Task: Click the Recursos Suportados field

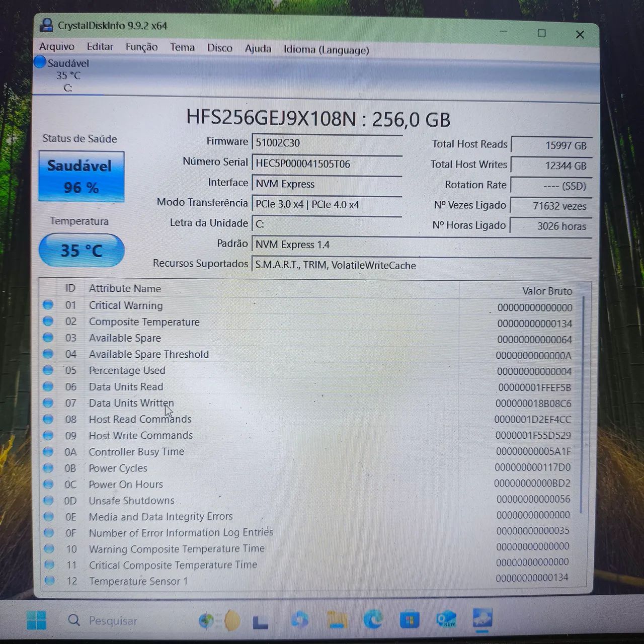Action: [421, 265]
